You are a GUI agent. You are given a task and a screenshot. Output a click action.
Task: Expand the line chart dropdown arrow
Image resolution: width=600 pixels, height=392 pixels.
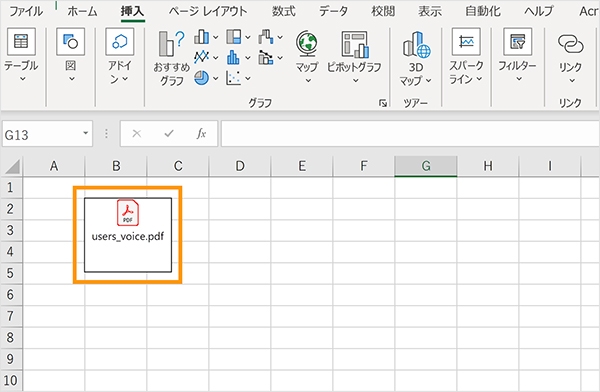216,58
